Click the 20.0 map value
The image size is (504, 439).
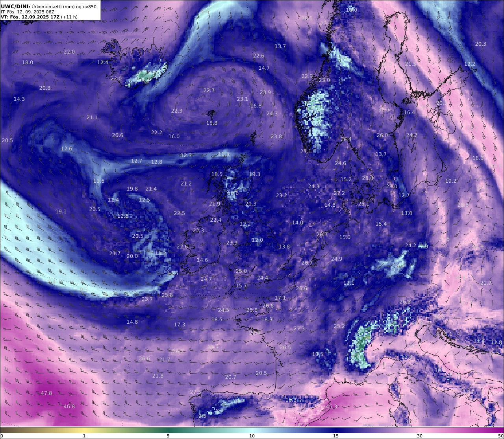tap(132, 256)
